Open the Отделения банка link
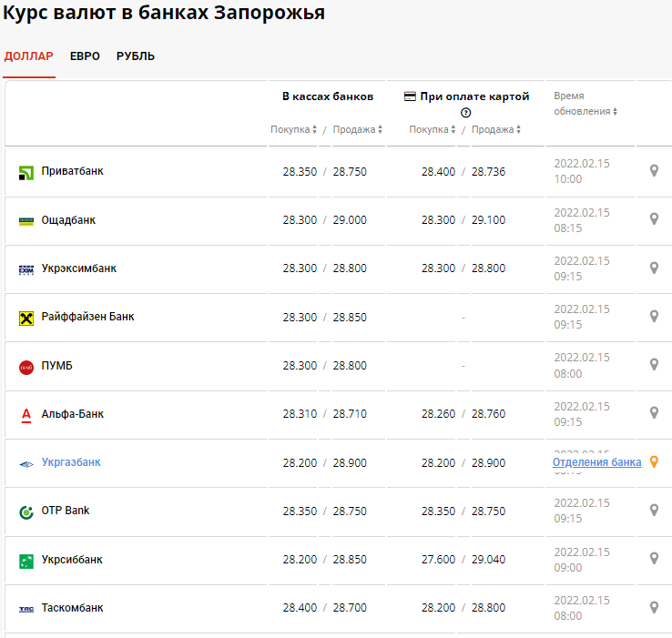Screen dimensions: 672x638 596,462
